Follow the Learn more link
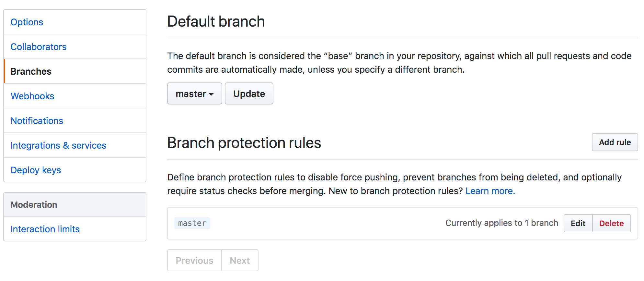644x281 pixels. pyautogui.click(x=490, y=191)
